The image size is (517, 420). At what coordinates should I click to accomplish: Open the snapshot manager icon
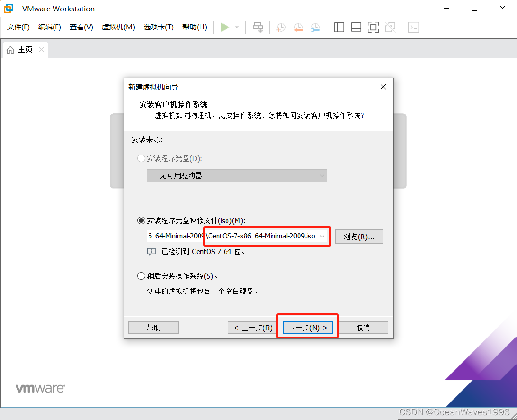(316, 27)
